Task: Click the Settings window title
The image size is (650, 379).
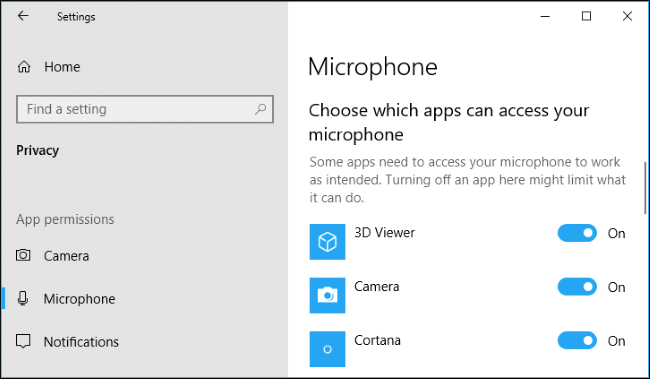Action: point(76,17)
